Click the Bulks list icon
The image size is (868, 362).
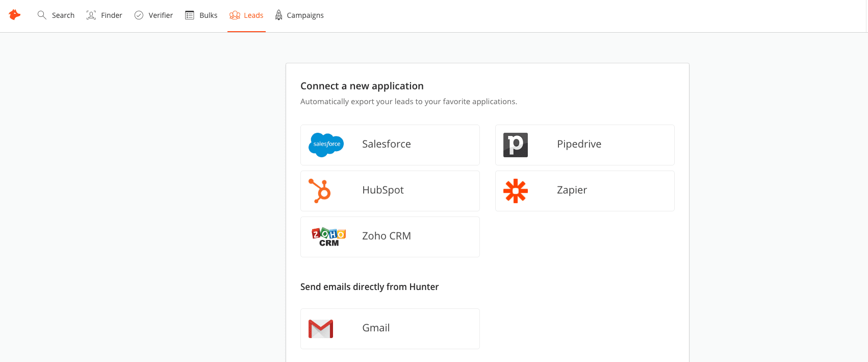190,15
